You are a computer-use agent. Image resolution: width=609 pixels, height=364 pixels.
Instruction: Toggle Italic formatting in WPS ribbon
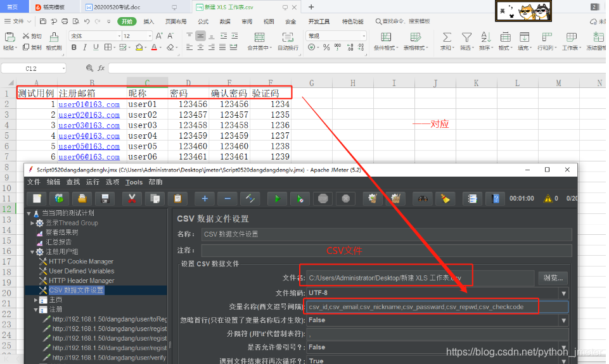[85, 47]
